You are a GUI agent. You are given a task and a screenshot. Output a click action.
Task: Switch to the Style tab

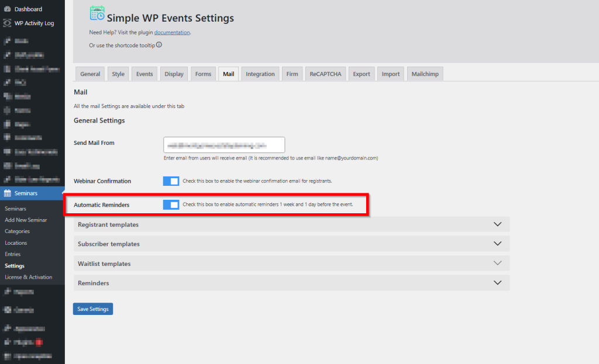(x=118, y=74)
